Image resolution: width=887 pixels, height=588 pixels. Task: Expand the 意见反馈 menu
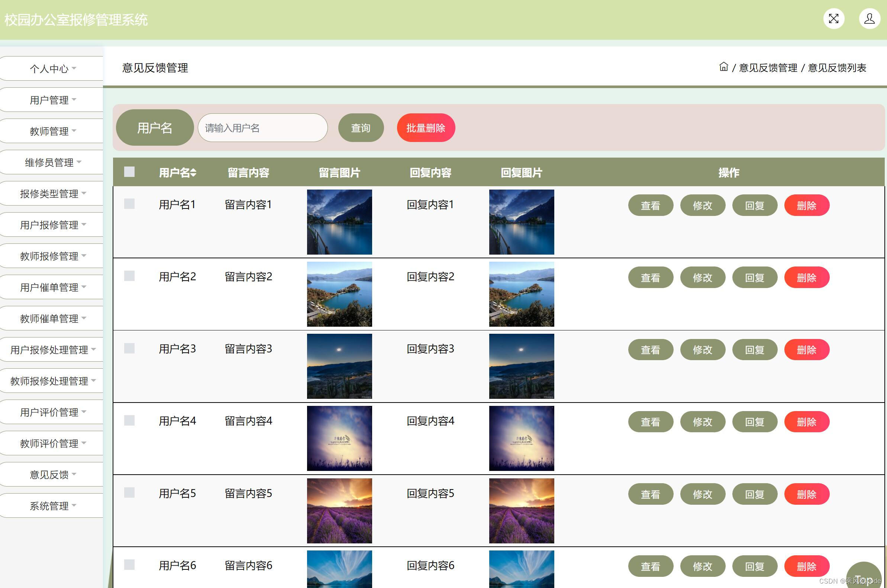[x=51, y=474]
